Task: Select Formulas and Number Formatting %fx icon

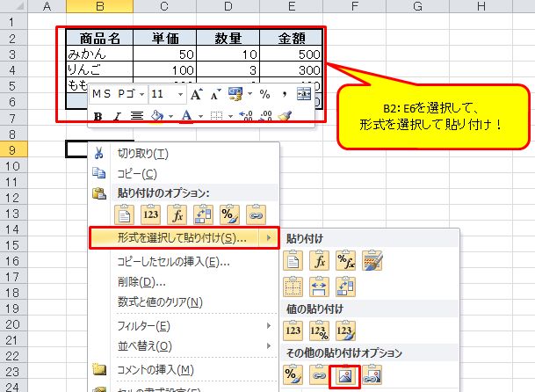Action: point(345,260)
